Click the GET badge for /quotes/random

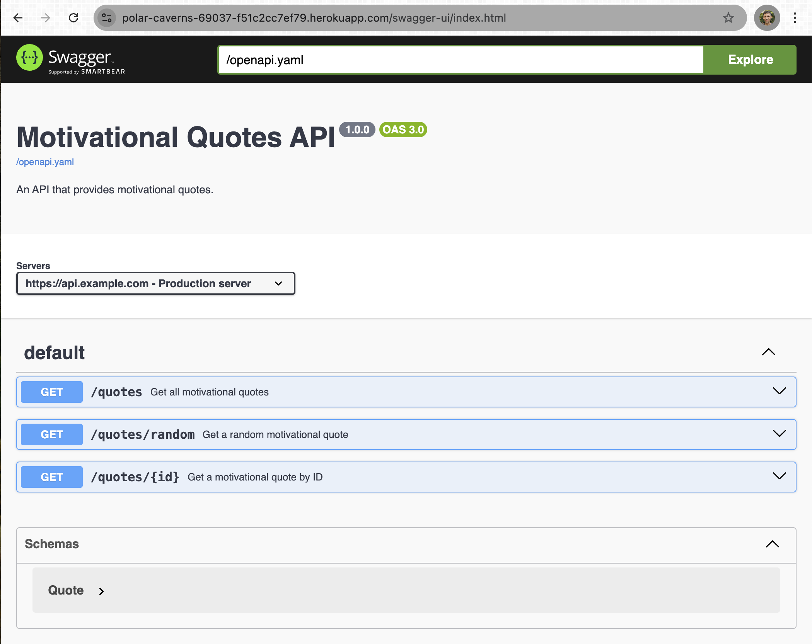pos(52,434)
